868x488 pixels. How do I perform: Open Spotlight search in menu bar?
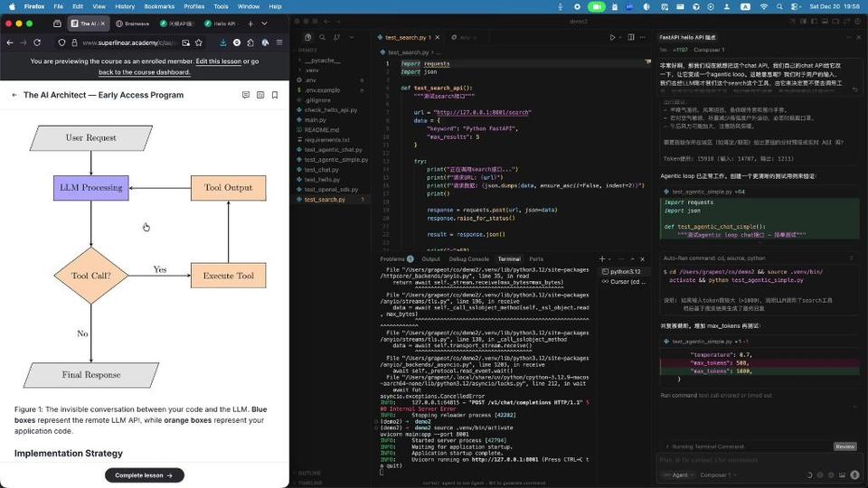click(779, 6)
